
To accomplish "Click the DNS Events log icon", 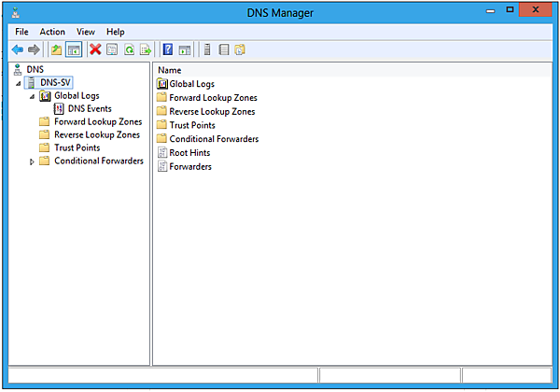I will point(59,109).
